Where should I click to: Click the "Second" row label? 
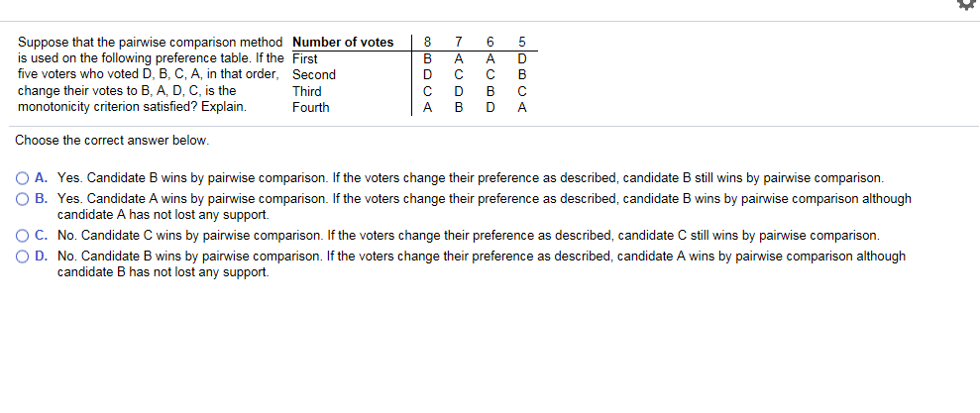pos(314,74)
